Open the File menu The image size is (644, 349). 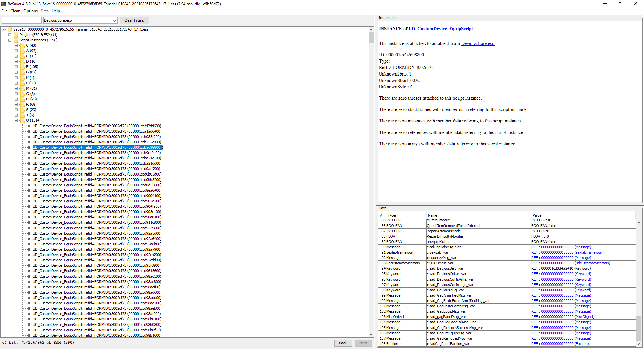pos(4,11)
